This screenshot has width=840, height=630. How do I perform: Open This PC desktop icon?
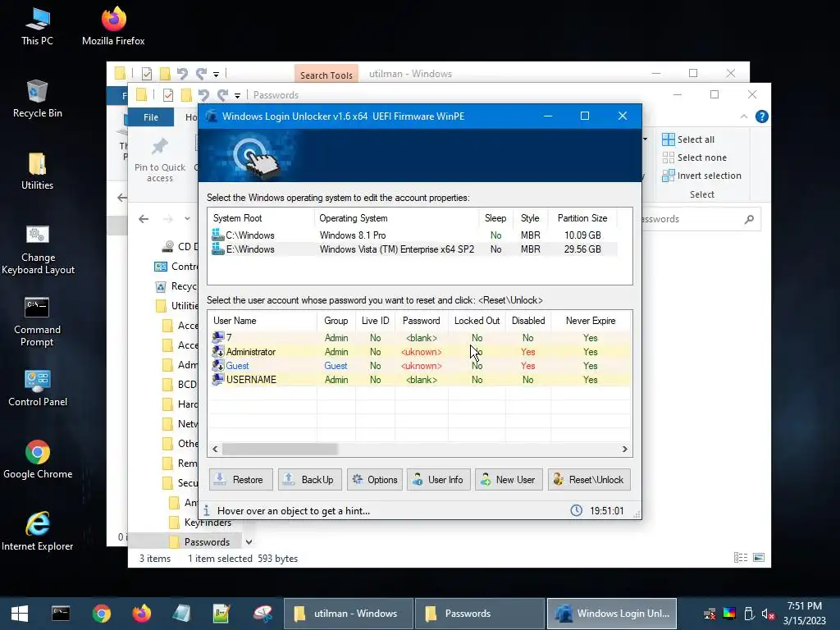click(37, 25)
